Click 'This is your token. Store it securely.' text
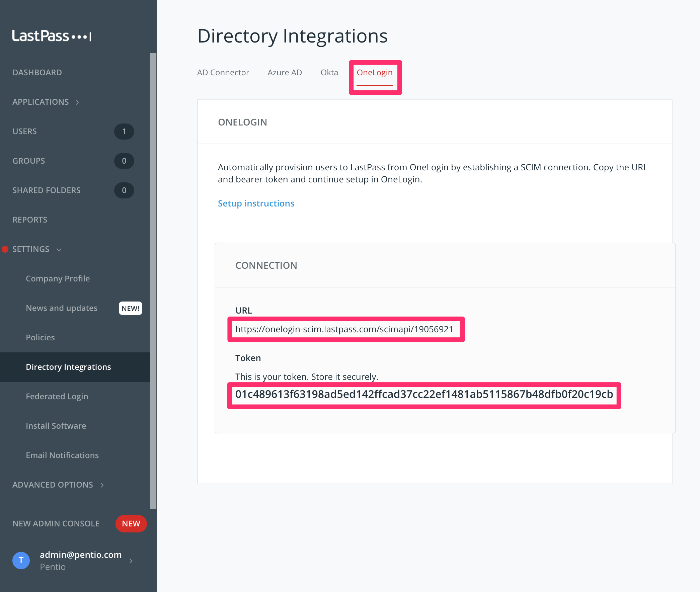This screenshot has height=592, width=700. (x=307, y=377)
